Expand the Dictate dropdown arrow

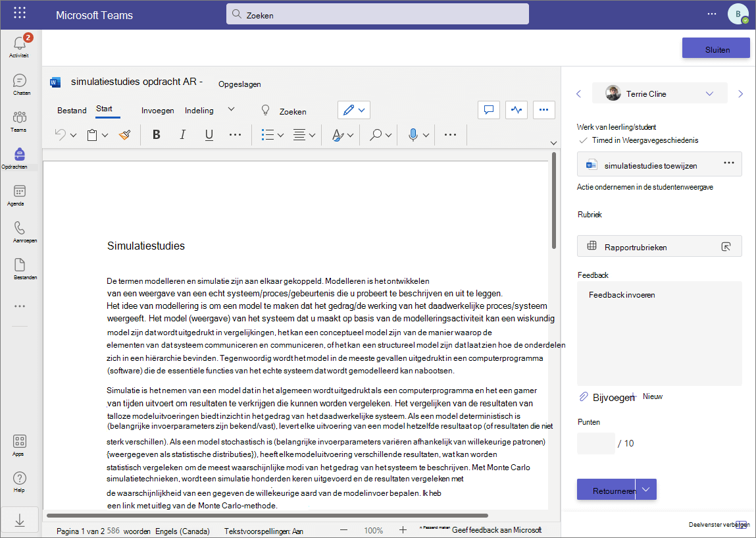(426, 136)
